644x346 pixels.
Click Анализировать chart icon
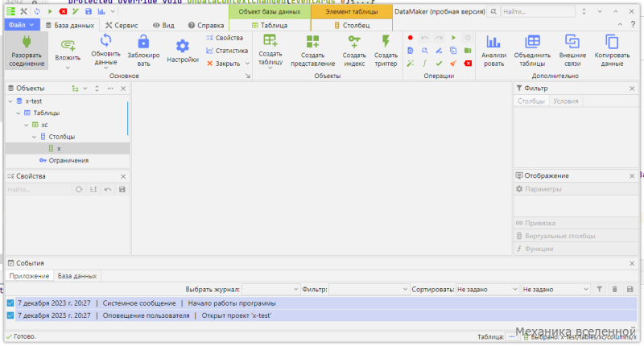click(493, 43)
